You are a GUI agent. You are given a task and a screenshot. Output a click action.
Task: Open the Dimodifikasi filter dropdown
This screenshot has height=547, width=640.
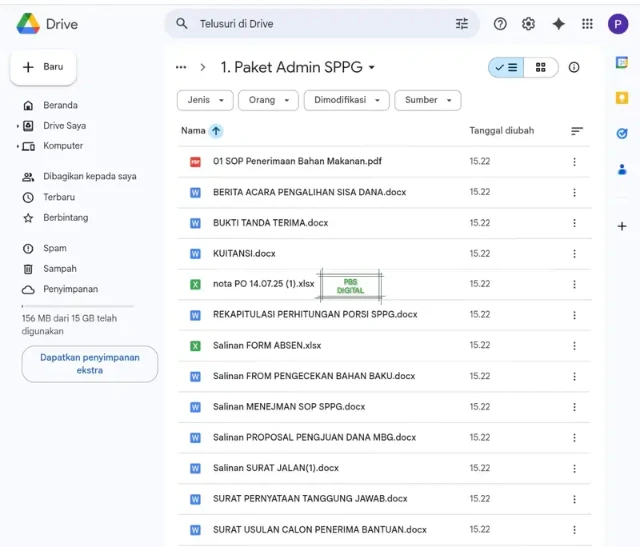click(x=346, y=100)
